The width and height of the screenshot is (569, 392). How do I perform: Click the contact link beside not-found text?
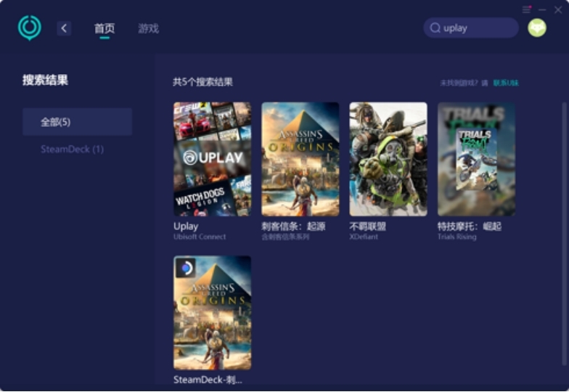506,83
